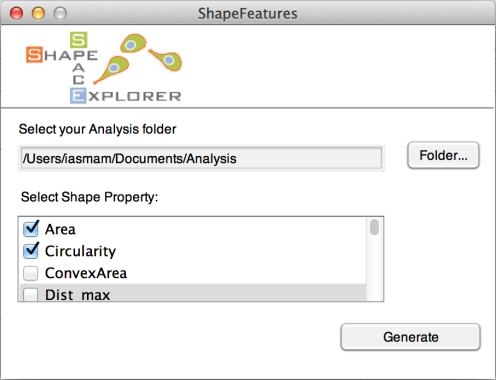Image resolution: width=496 pixels, height=380 pixels.
Task: Minimize window with the yellow button
Action: click(38, 13)
